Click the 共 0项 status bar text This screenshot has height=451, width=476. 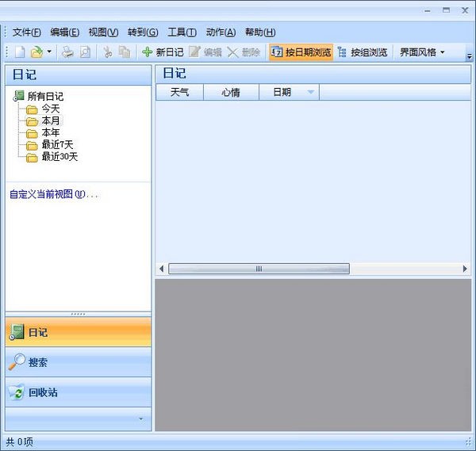click(x=19, y=442)
